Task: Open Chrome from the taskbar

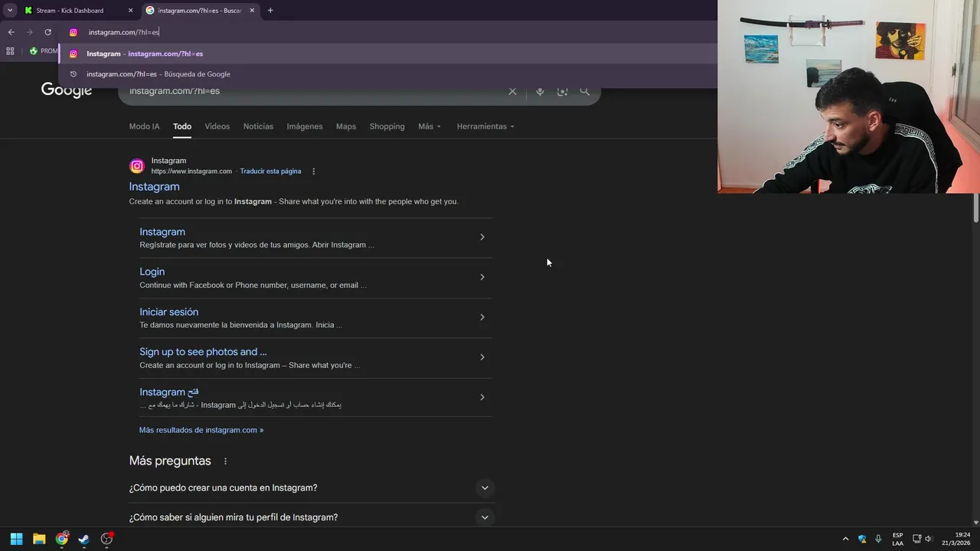Action: (62, 539)
